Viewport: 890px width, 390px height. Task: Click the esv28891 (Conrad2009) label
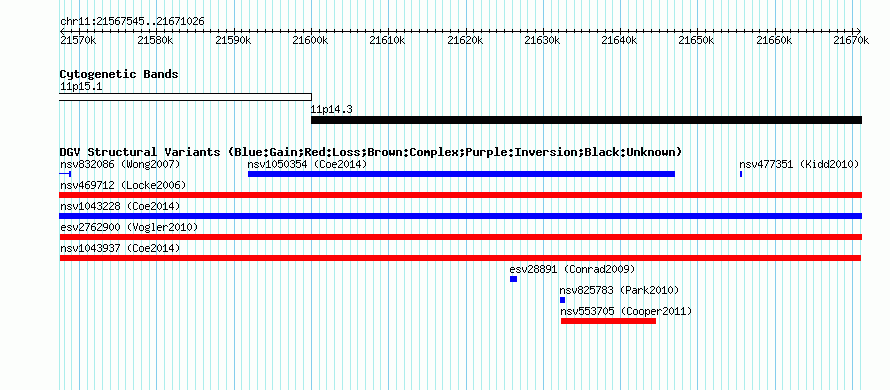pos(572,269)
